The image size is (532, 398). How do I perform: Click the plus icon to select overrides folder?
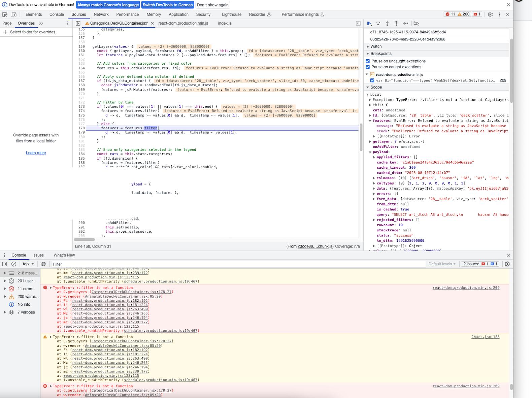click(5, 32)
